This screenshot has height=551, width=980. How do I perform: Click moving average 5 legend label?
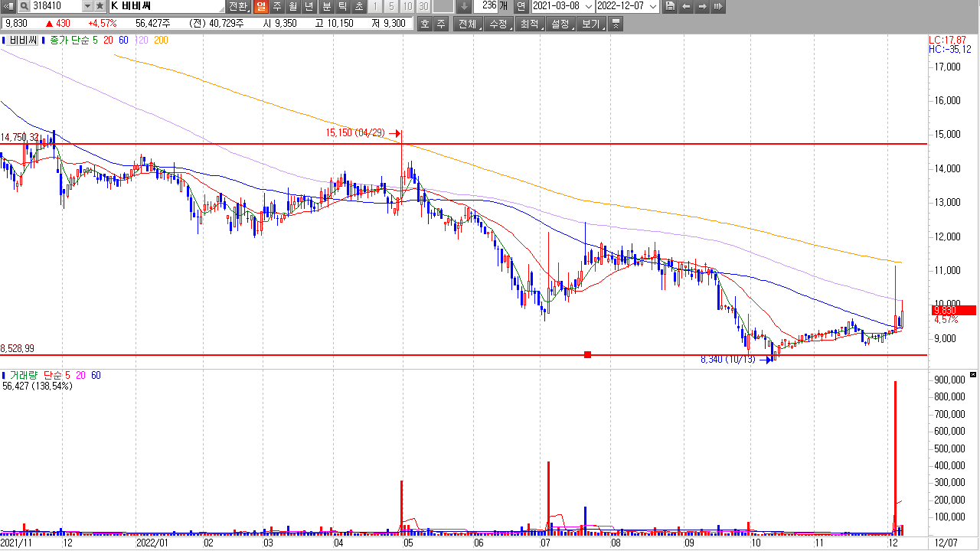point(95,40)
